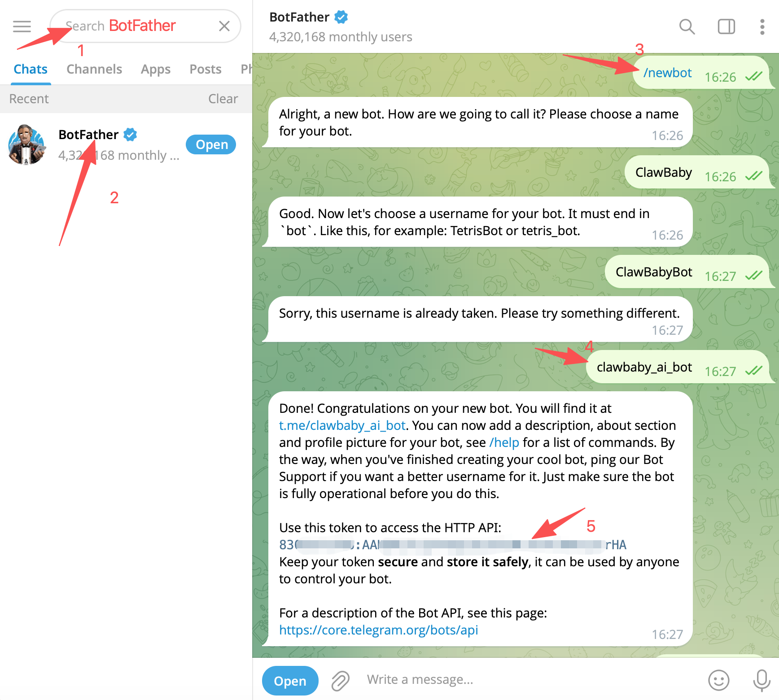779x700 pixels.
Task: Open the t.me/clawbaby_ai_bot link
Action: click(x=342, y=425)
